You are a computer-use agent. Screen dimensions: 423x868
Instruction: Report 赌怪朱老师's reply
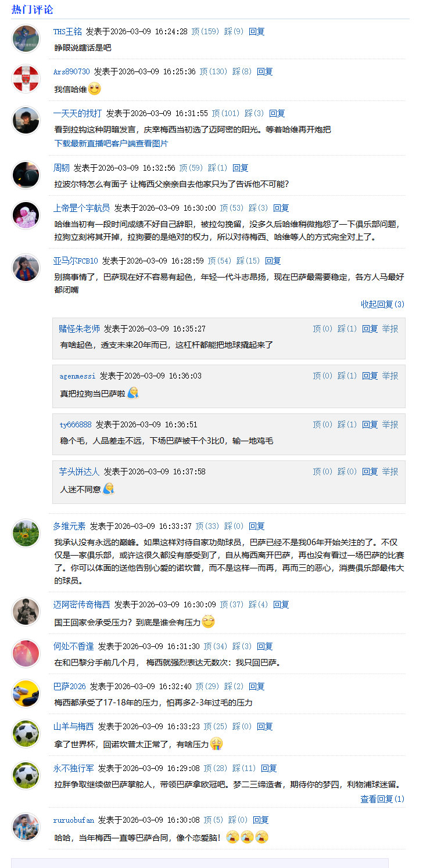point(390,328)
